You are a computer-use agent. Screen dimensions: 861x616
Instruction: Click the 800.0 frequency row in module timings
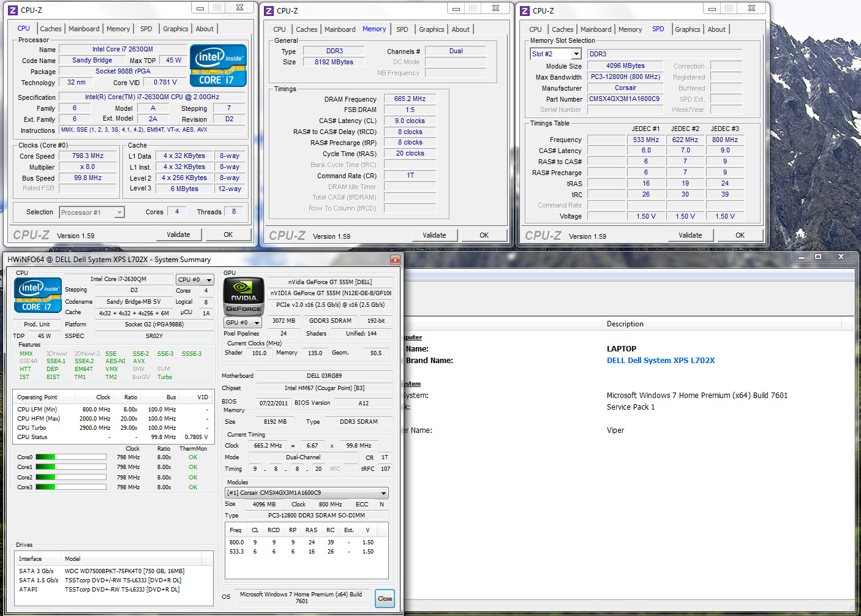[x=306, y=543]
